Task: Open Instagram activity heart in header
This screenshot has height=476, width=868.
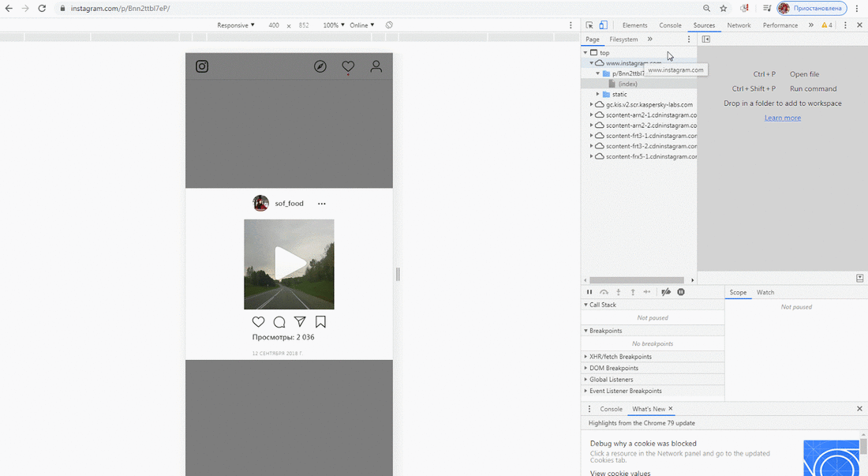Action: (348, 67)
